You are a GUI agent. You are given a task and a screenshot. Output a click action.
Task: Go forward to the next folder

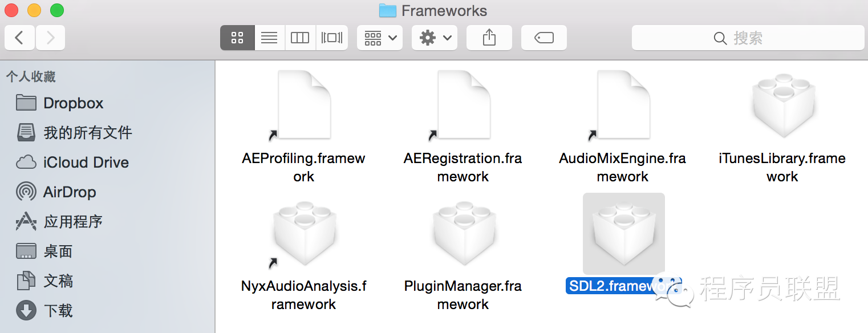click(50, 38)
